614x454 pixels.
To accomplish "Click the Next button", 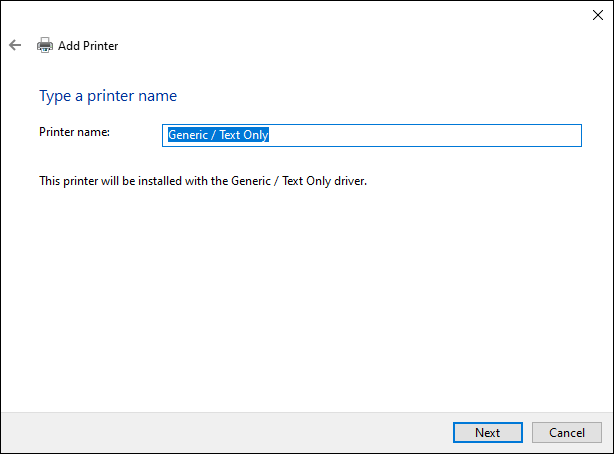I will click(488, 432).
